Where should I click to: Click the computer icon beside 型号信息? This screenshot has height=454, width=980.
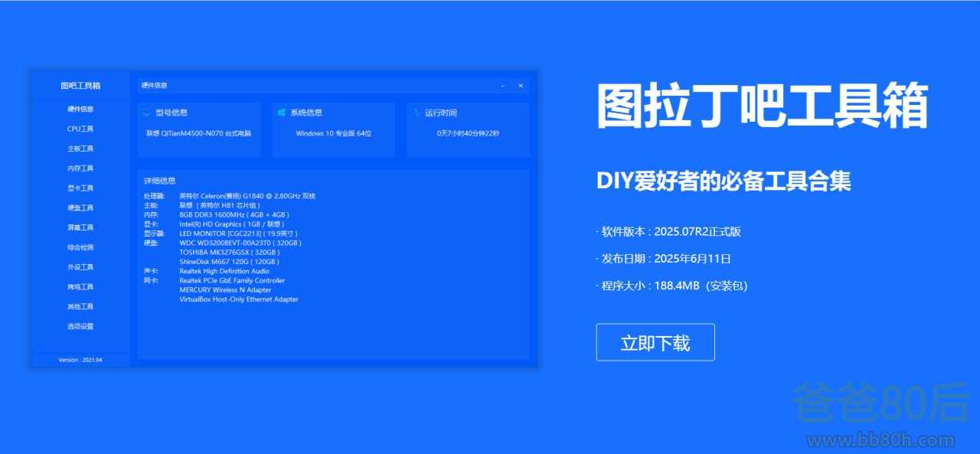146,113
